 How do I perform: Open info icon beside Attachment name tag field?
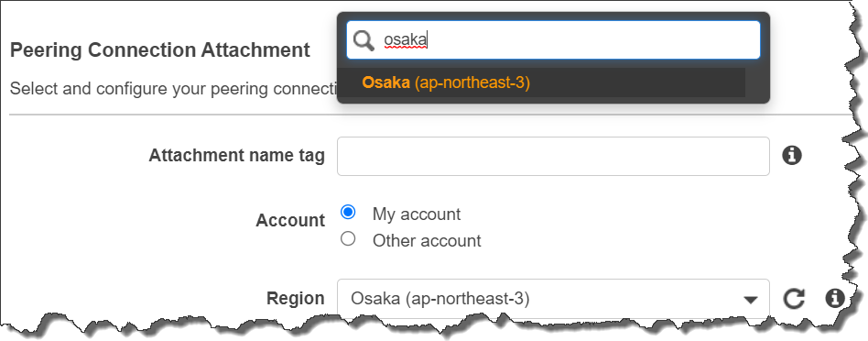tap(792, 156)
